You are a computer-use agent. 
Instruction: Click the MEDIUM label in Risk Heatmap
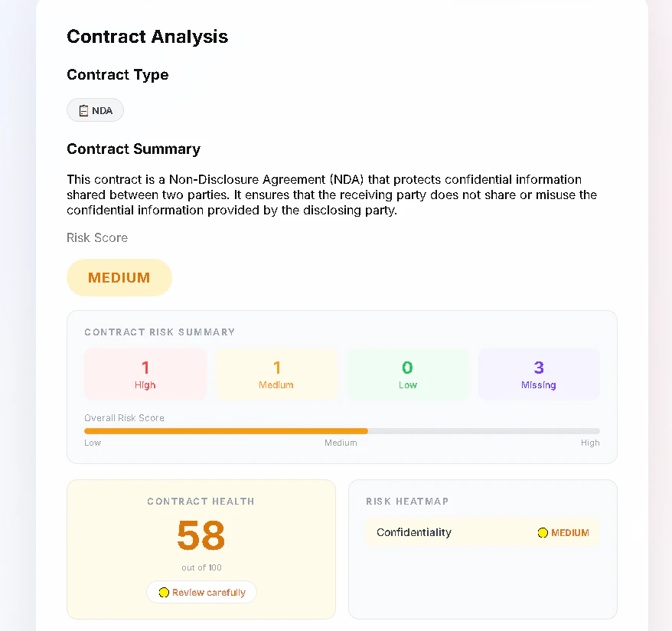coord(570,532)
